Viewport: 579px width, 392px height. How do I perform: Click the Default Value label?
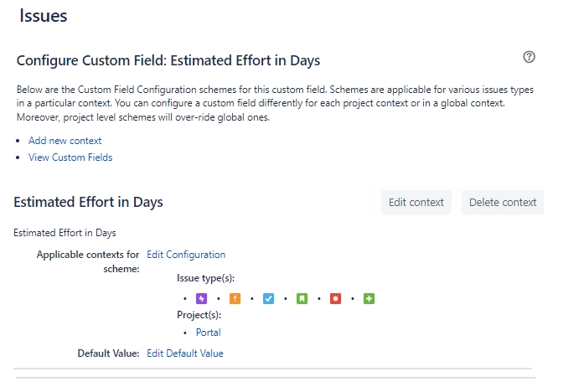[x=108, y=353]
